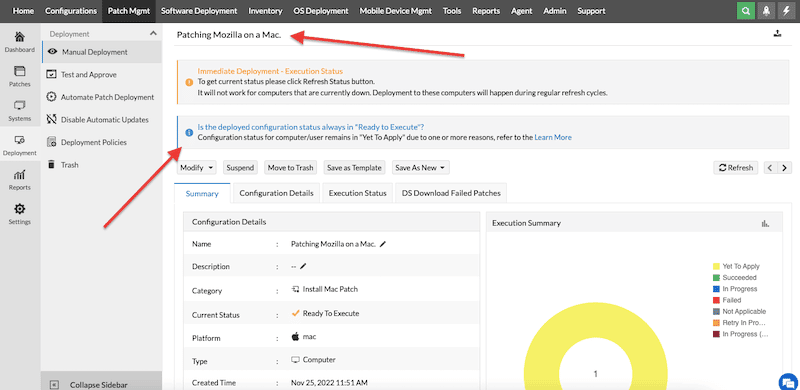Open Automate Patch Deployment
The width and height of the screenshot is (800, 390).
pos(107,97)
